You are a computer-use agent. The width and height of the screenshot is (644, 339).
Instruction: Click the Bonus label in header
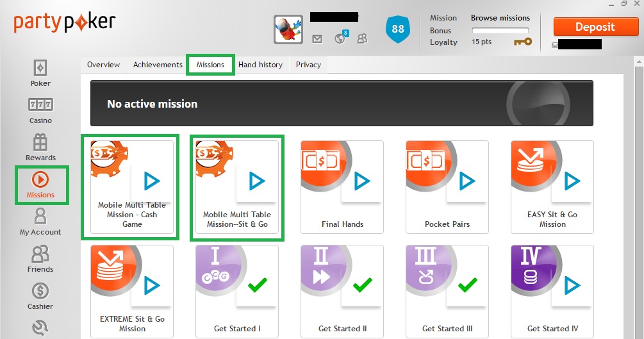click(440, 30)
